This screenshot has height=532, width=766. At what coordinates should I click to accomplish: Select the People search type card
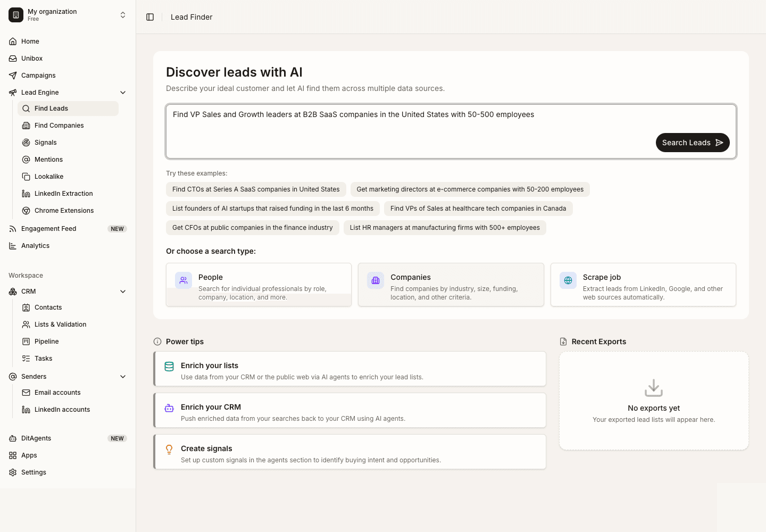(x=259, y=285)
